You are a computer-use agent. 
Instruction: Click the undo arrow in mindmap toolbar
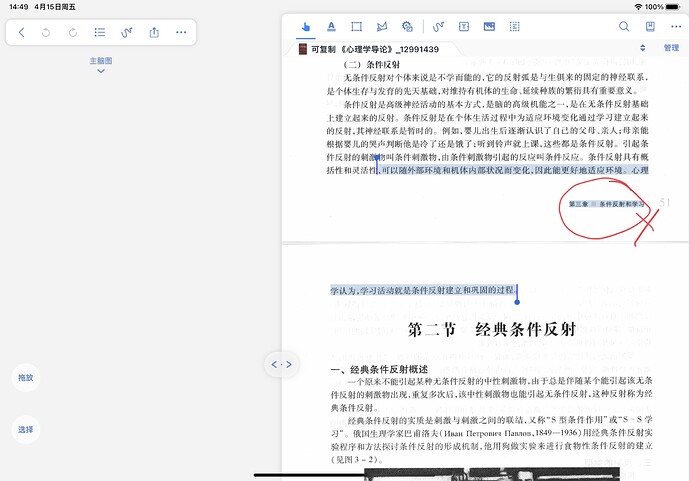tap(46, 32)
